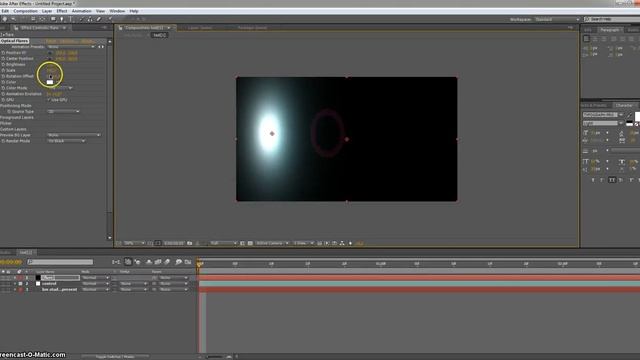Click transparency grid toggle in viewer
The height and width of the screenshot is (360, 640).
[x=250, y=243]
